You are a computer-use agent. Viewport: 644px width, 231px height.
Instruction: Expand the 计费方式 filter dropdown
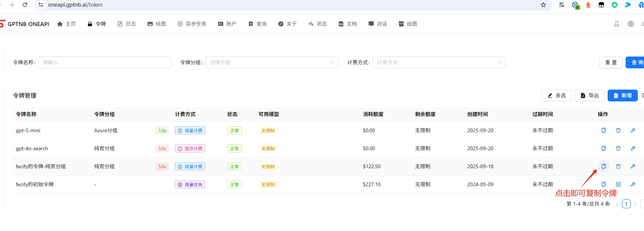point(439,62)
